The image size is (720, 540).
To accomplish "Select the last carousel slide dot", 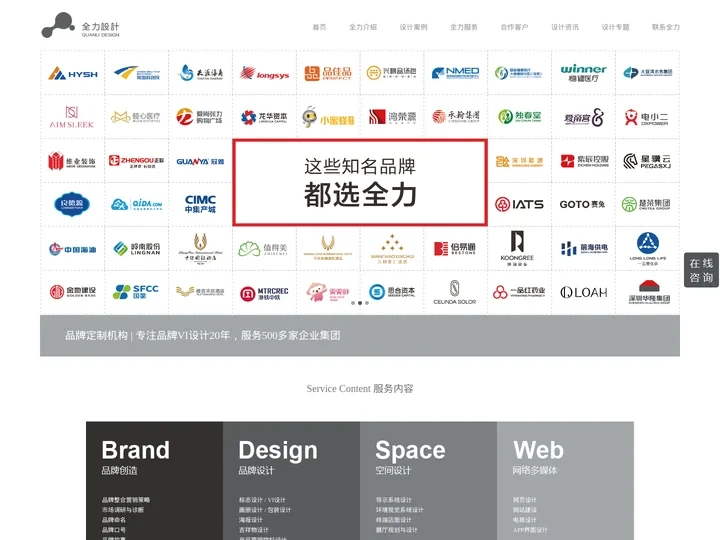I will click(367, 303).
